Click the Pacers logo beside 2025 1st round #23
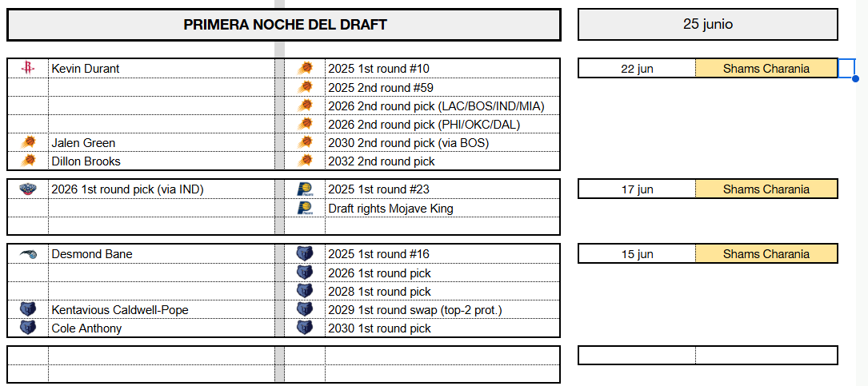868x386 pixels. coord(305,189)
